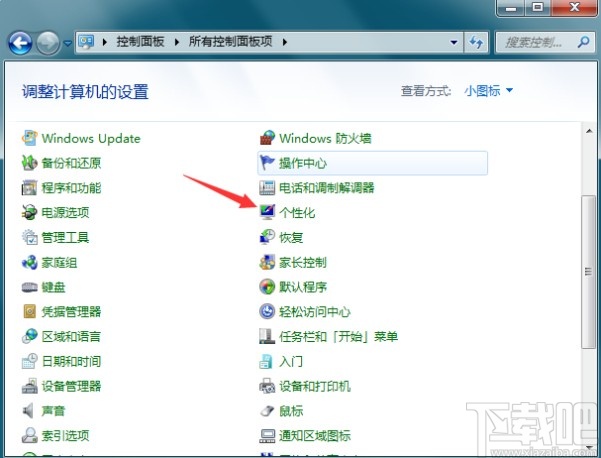Screen dimensions: 601x458
Task: Click the Power Options (电源选项) icon
Action: 30,212
